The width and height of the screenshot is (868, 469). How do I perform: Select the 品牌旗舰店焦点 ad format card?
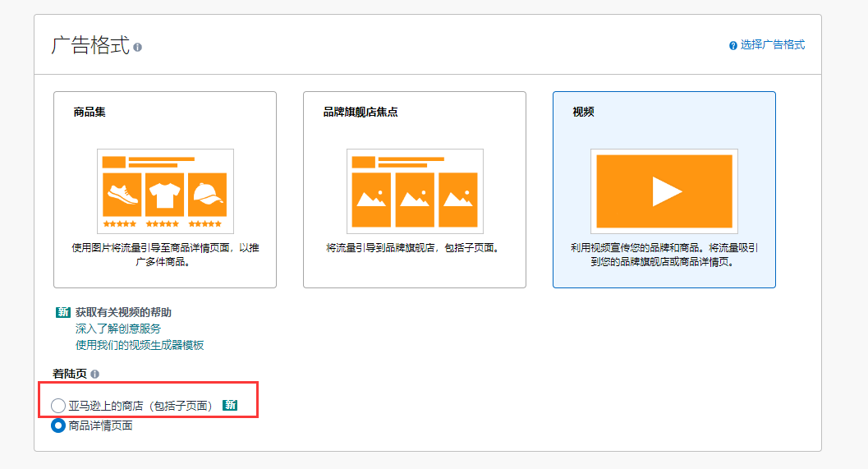(x=415, y=190)
